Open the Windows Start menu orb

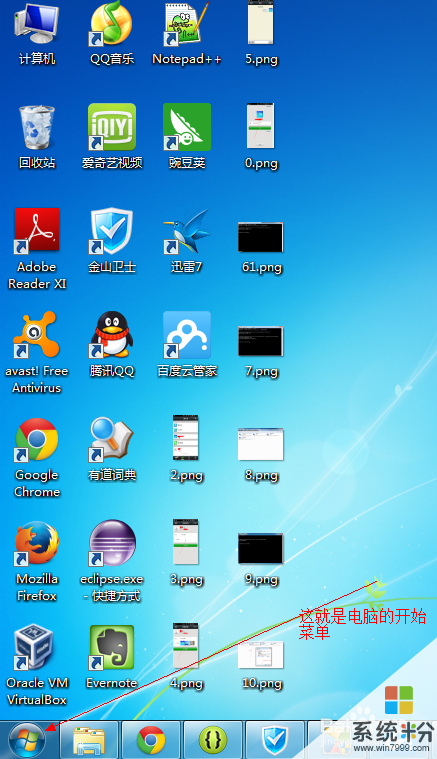tap(27, 740)
